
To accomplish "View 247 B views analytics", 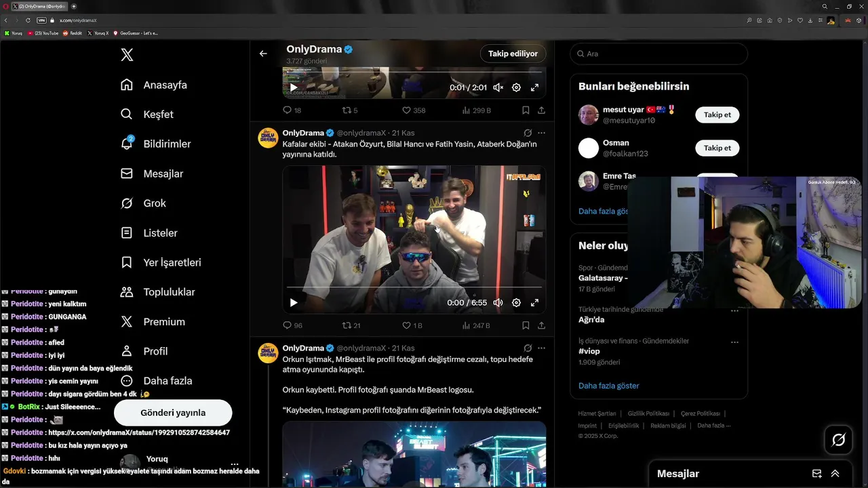I will [x=476, y=325].
